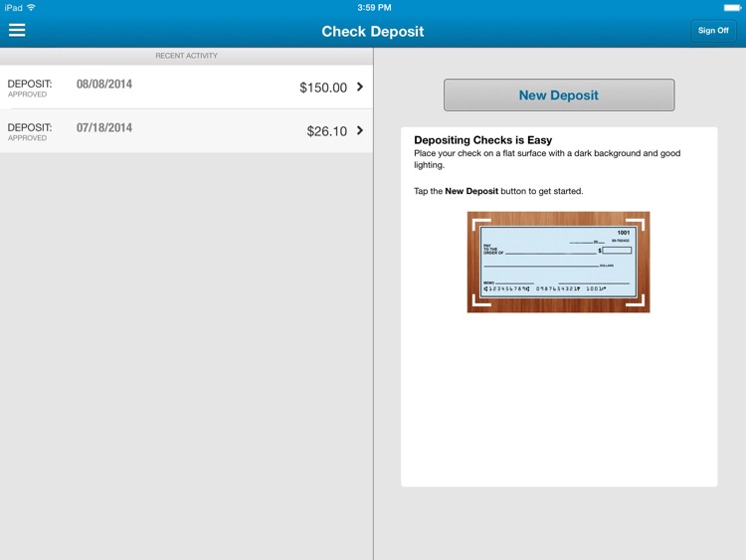Viewport: 746px width, 560px height.
Task: Expand the $150.00 deposit chevron
Action: coord(360,87)
